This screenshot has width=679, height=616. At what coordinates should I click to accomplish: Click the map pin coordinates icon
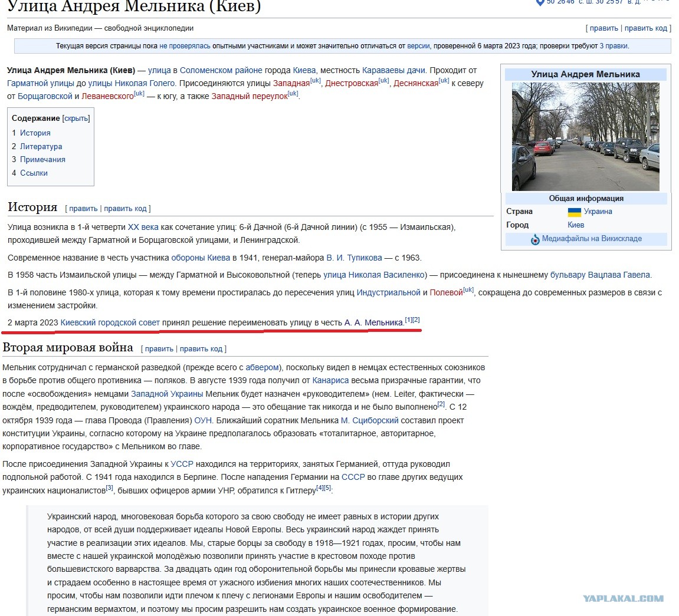coord(540,2)
